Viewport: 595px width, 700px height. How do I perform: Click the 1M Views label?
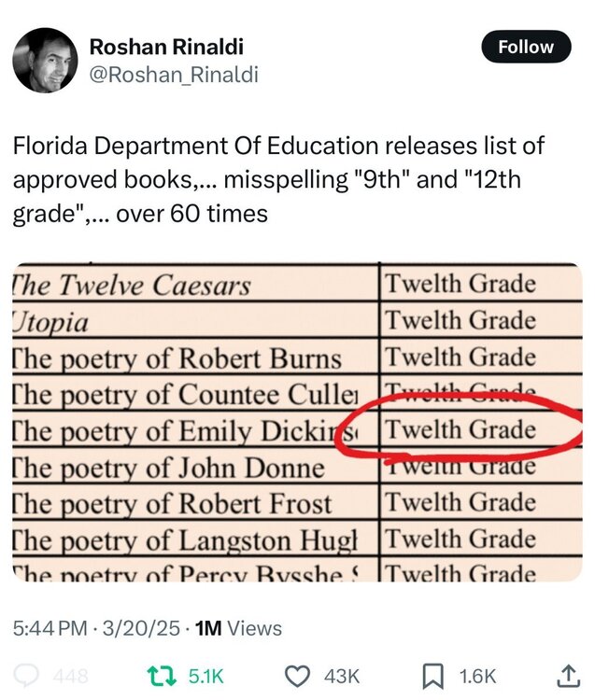[238, 628]
